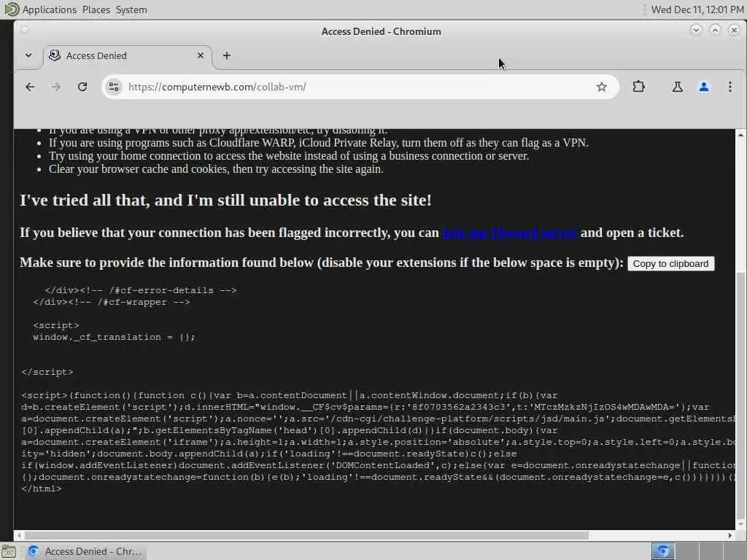The width and height of the screenshot is (747, 560).
Task: Click the "/#cf-error-details" comment line
Action: (141, 290)
